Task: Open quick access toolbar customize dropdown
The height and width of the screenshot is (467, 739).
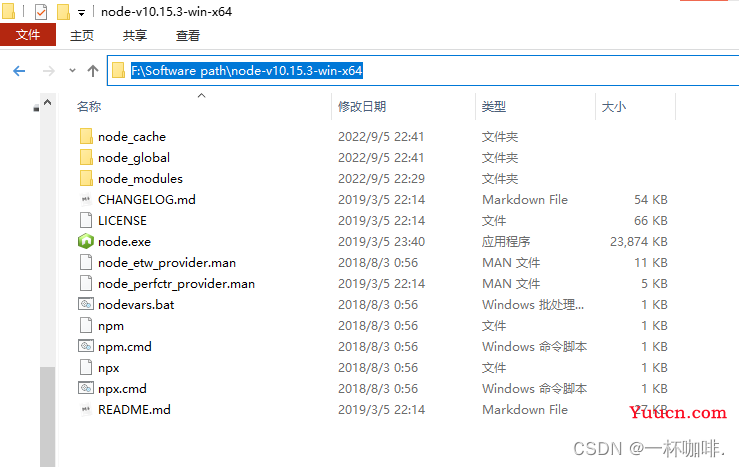Action: [82, 13]
